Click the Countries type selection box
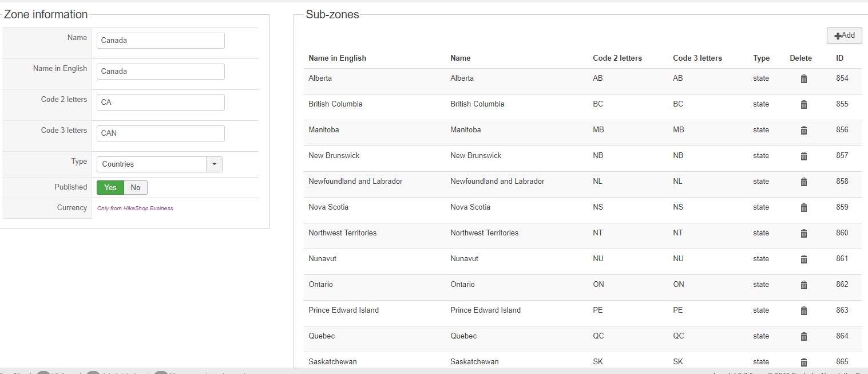This screenshot has height=374, width=868. pyautogui.click(x=152, y=164)
